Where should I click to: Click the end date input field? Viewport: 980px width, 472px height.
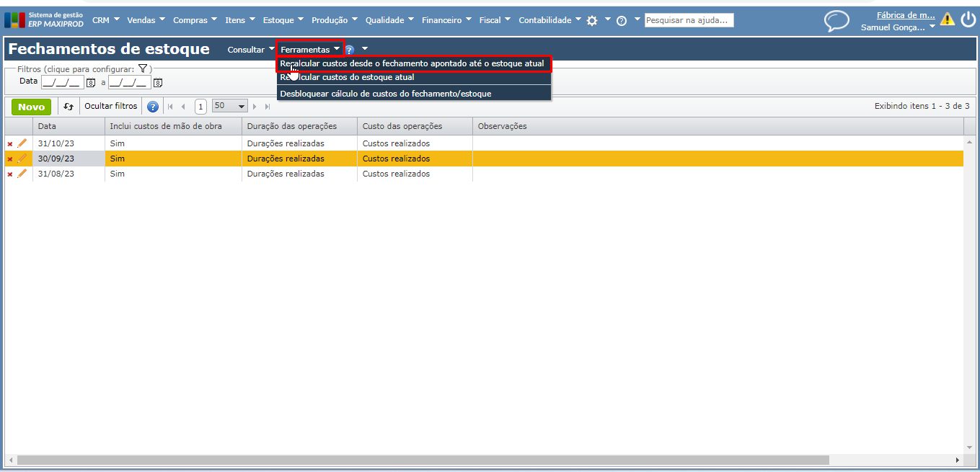point(129,83)
